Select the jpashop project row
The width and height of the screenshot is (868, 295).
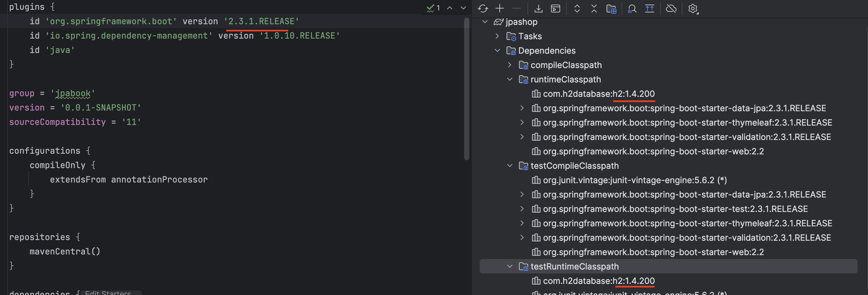point(669,22)
